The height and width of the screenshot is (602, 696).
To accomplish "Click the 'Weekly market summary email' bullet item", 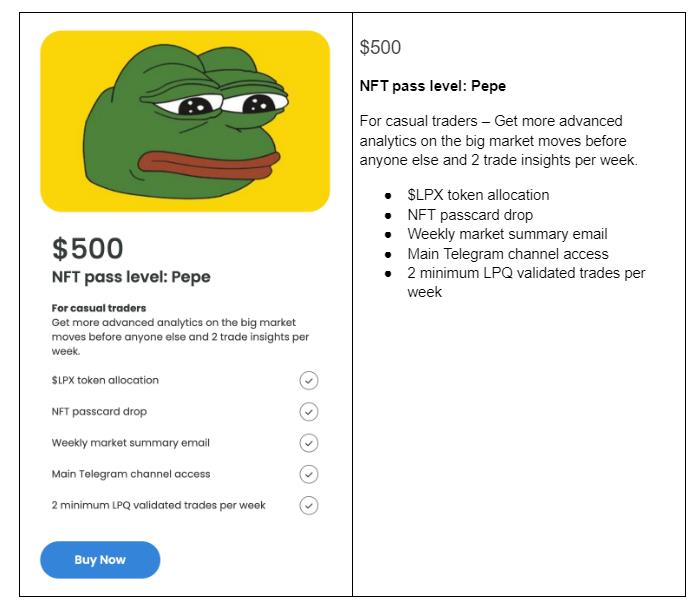I will [507, 234].
